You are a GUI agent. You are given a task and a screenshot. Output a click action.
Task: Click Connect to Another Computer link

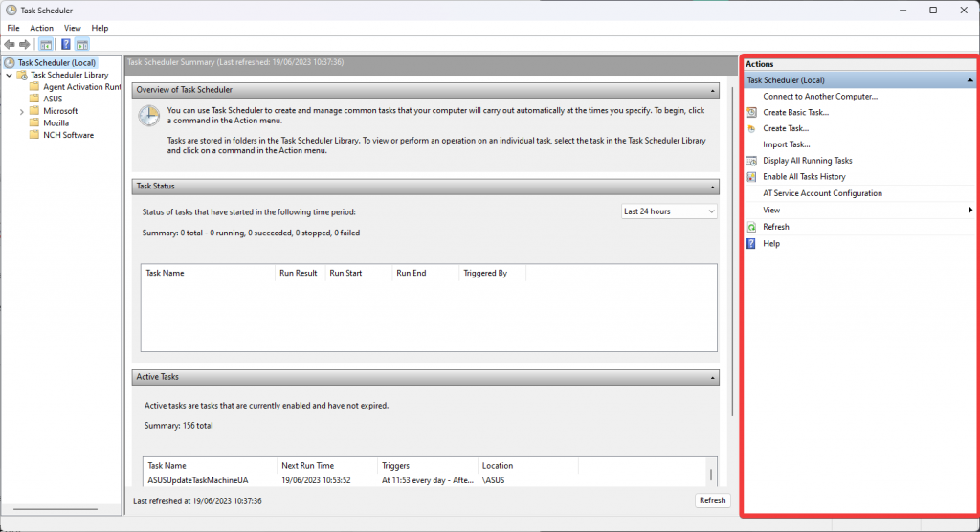[x=819, y=96]
